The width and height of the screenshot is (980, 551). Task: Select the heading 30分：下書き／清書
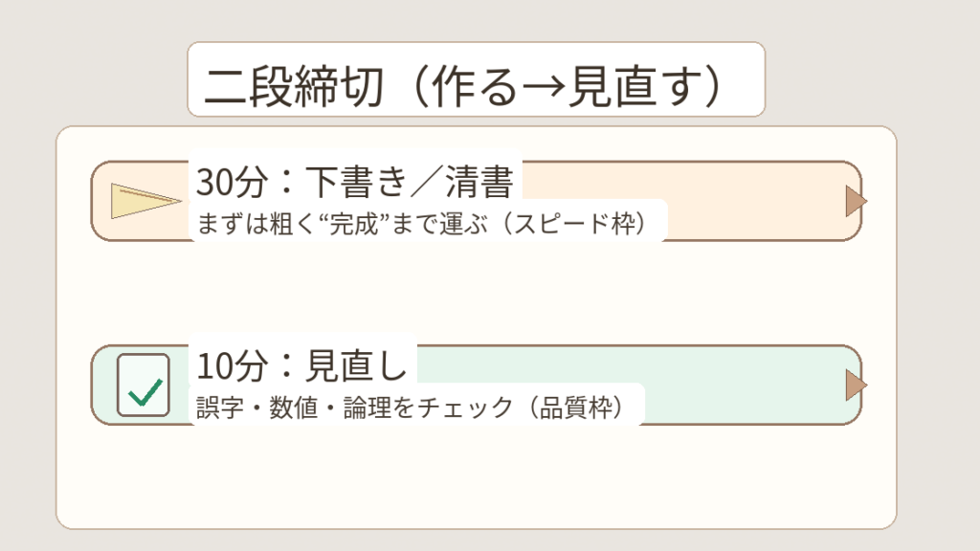pos(356,180)
